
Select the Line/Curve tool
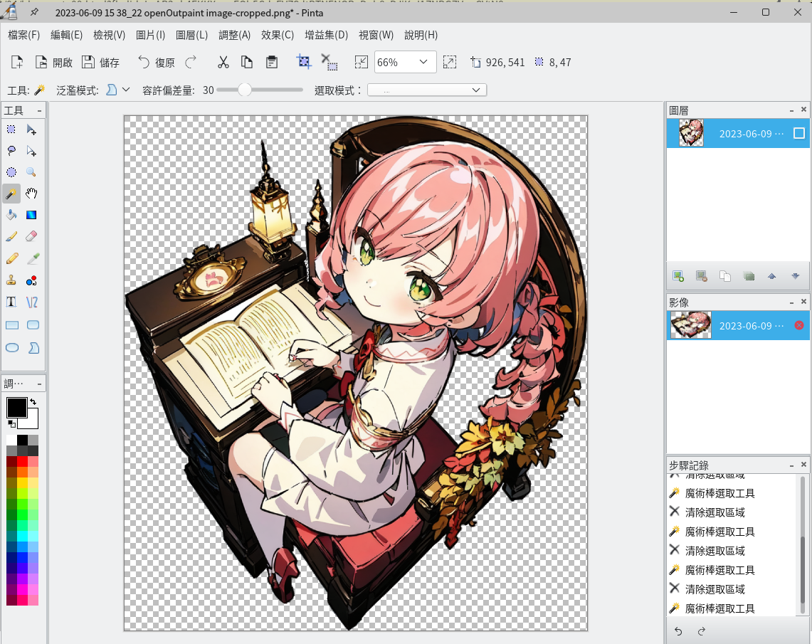pyautogui.click(x=31, y=302)
